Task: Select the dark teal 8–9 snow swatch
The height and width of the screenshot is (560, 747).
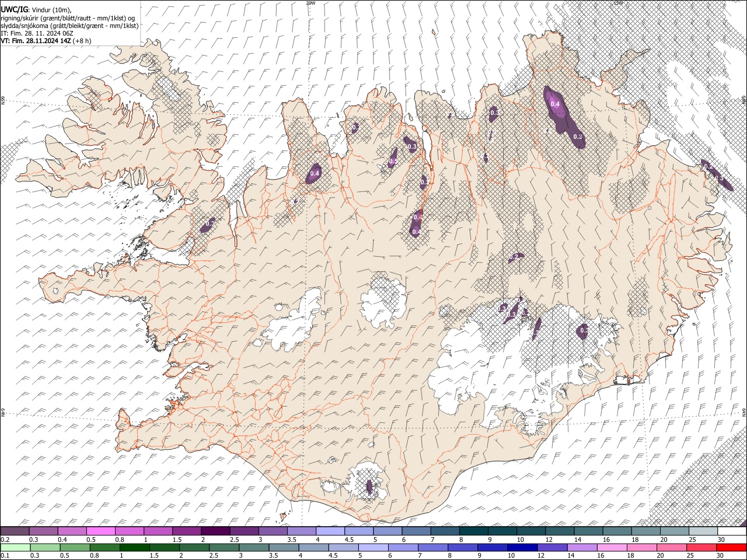Action: pos(474,531)
